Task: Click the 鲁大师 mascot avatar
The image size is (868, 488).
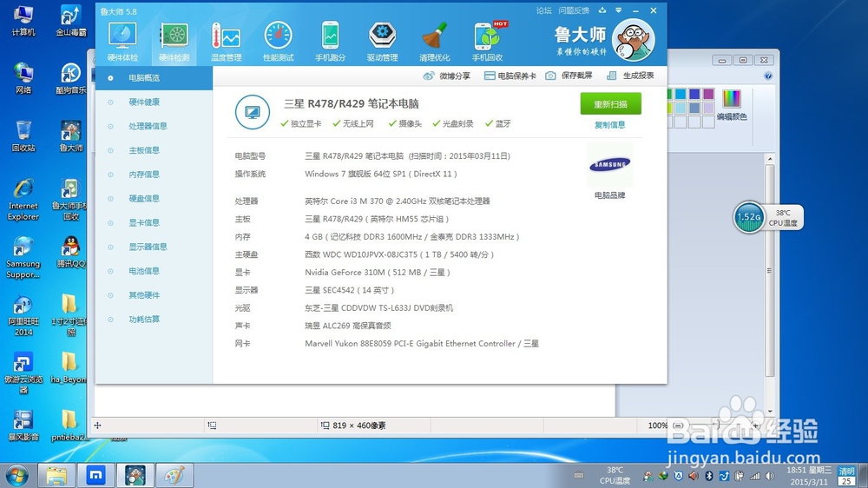Action: [x=634, y=40]
